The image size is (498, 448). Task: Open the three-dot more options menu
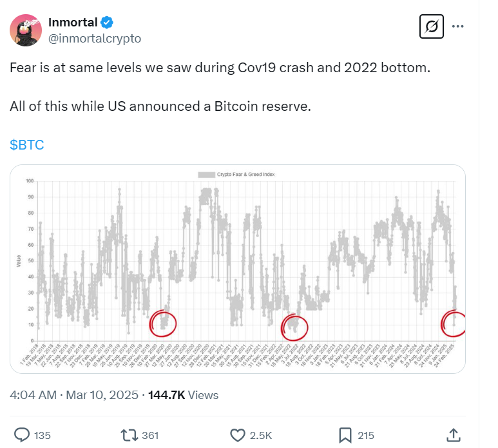tap(458, 27)
